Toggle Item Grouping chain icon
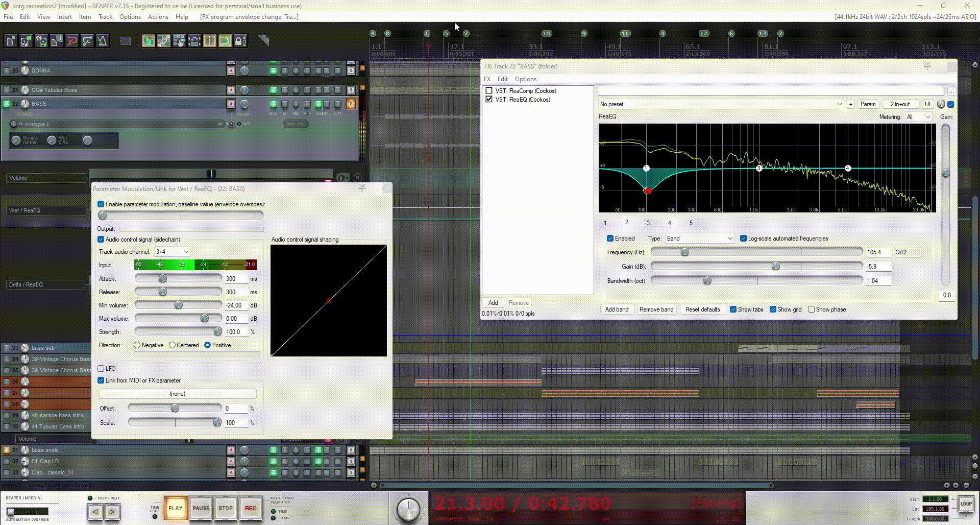The height and width of the screenshot is (525, 980). point(164,41)
